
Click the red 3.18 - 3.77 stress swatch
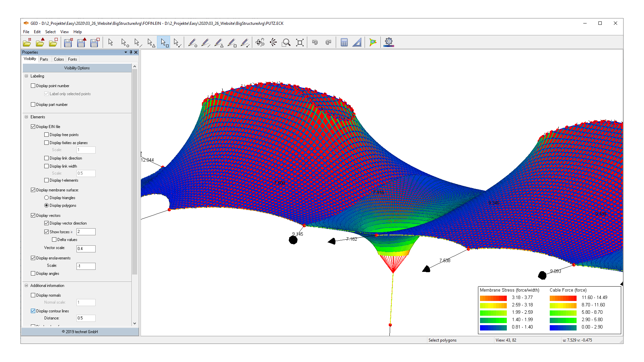click(493, 298)
